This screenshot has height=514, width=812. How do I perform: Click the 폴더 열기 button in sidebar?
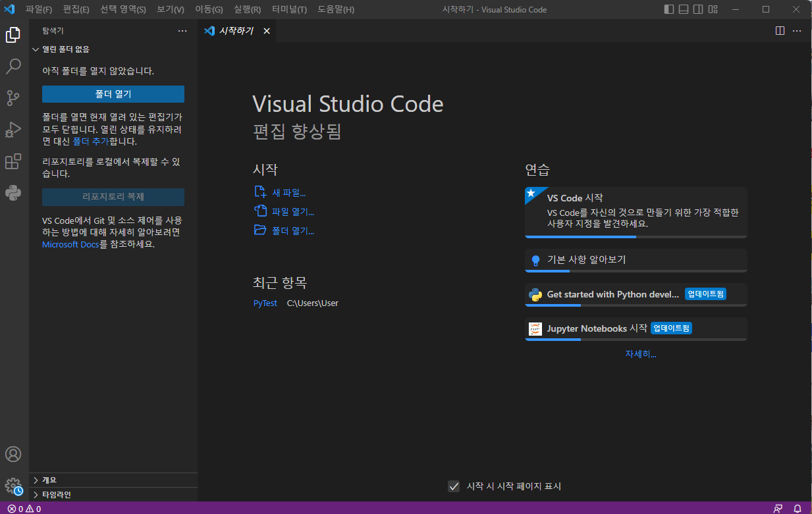(113, 94)
